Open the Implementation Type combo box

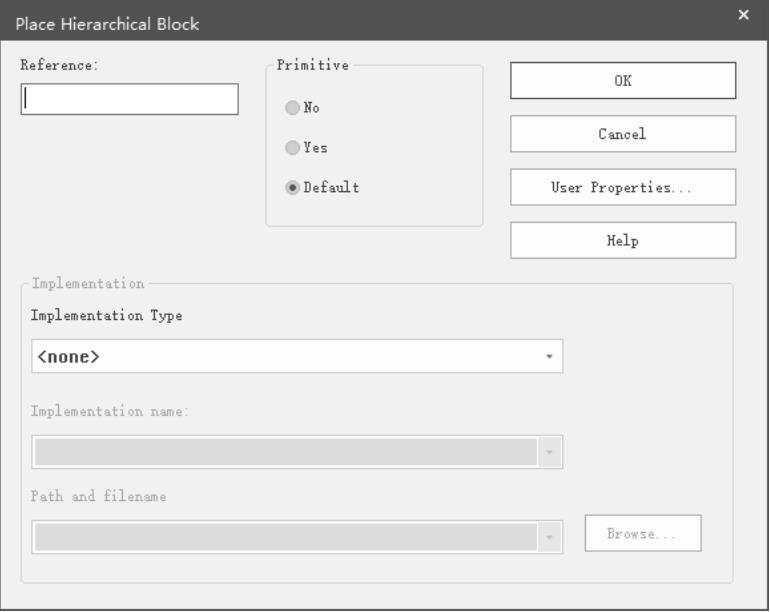(x=297, y=356)
